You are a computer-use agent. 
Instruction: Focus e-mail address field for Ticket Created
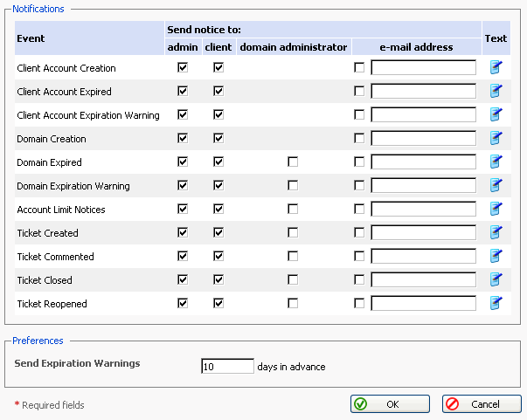424,232
